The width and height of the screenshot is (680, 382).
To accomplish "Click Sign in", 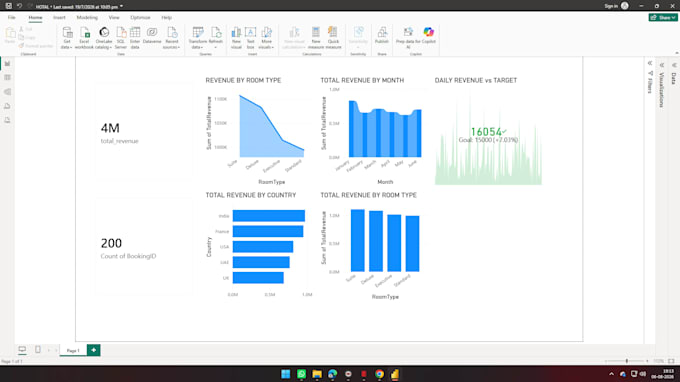I will coord(611,6).
